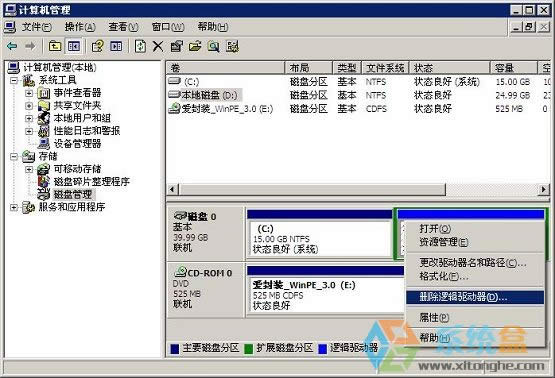The width and height of the screenshot is (555, 378).
Task: Select the 爱封装_WinPE_3.0 (E:) volume row
Action: point(357,109)
